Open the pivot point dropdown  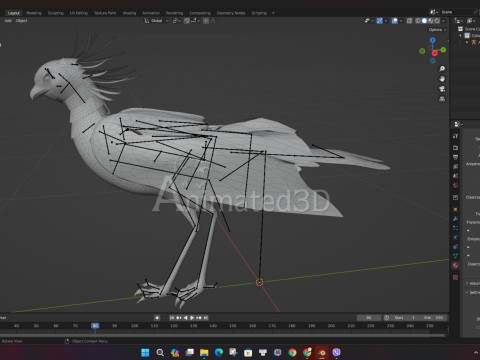click(x=176, y=21)
